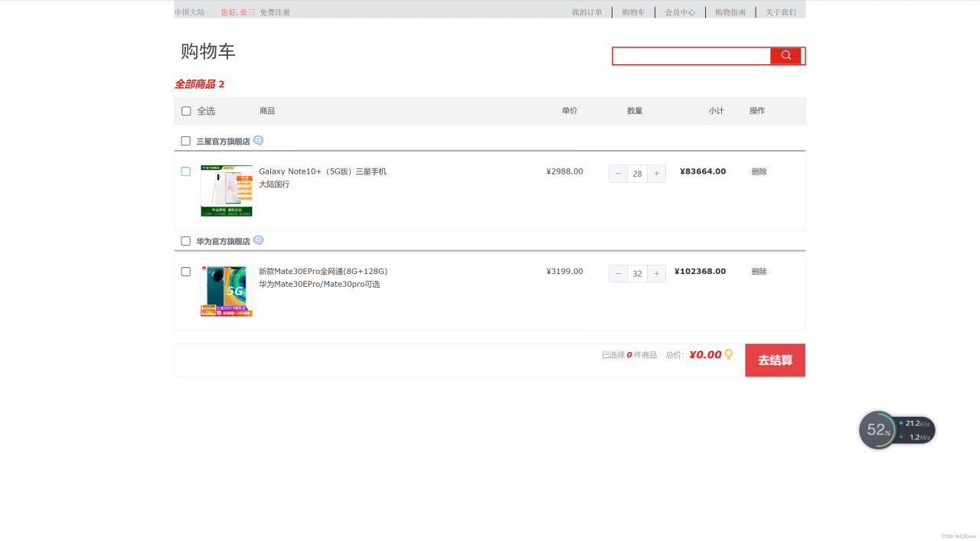Click quantity field showing 32

point(637,273)
